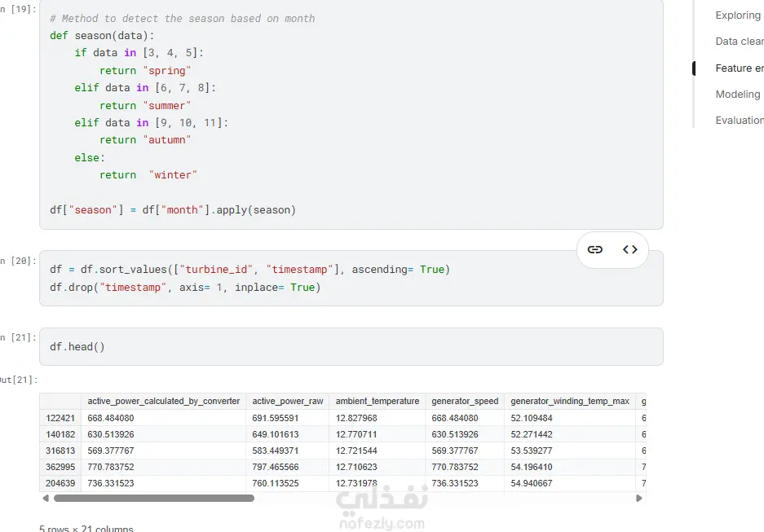Viewport: 764px width, 532px height.
Task: Click the Out[21] output prompt label
Action: [x=19, y=380]
